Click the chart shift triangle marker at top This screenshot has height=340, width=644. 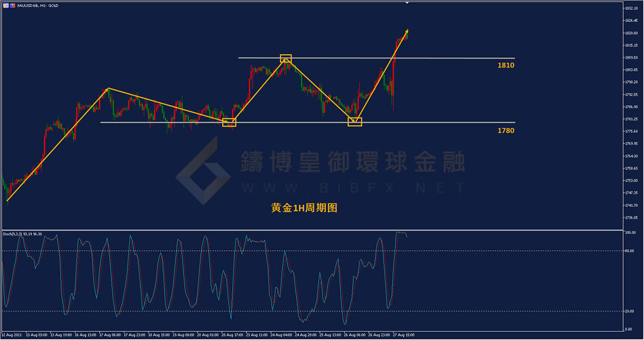[407, 3]
